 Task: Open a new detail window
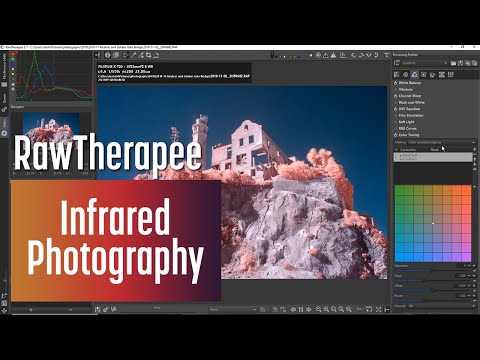(369, 309)
